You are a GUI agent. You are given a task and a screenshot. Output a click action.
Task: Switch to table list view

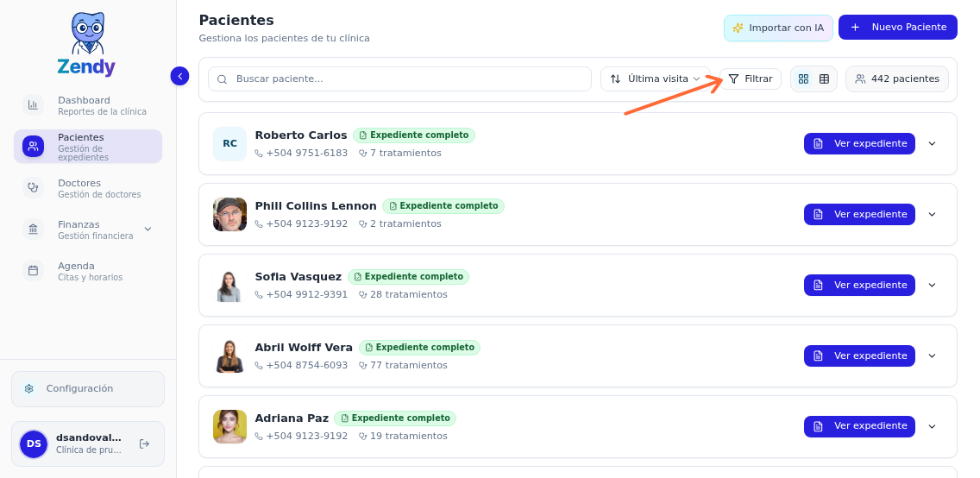click(824, 79)
